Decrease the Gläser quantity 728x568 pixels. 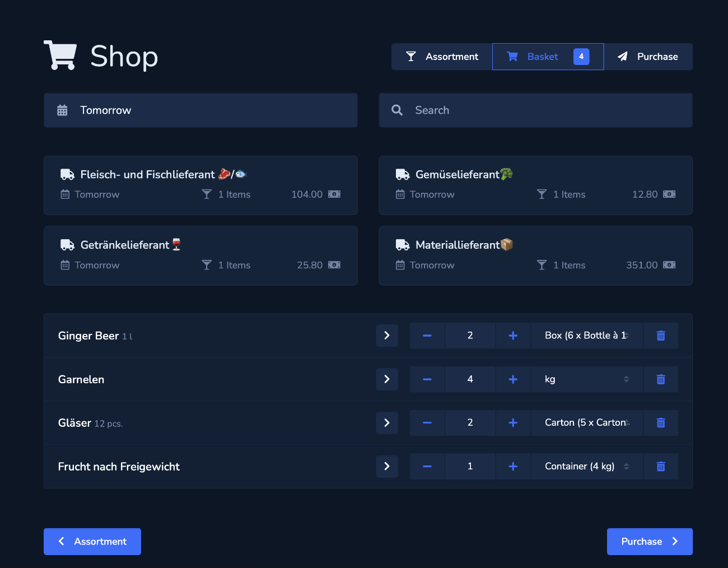(x=427, y=423)
